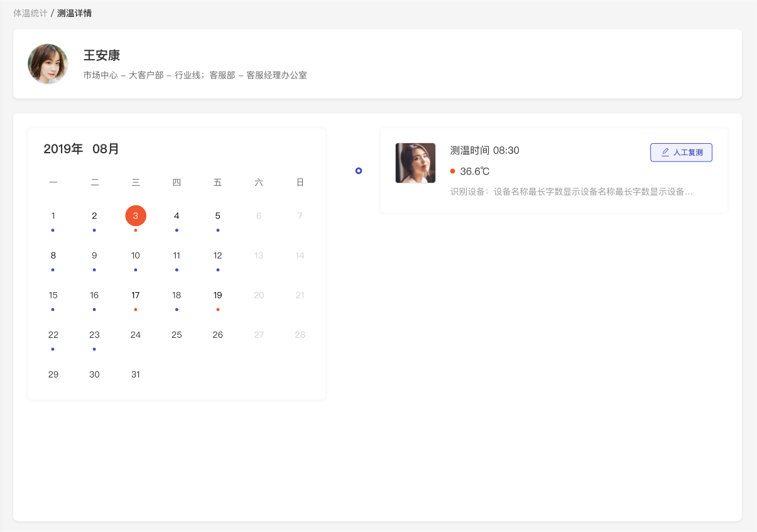Click the greyed-out date 13 in calendar
The height and width of the screenshot is (532, 757).
coord(259,255)
